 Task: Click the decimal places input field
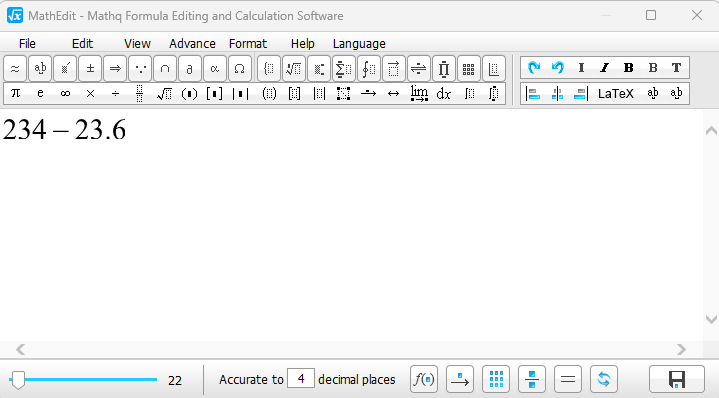301,379
